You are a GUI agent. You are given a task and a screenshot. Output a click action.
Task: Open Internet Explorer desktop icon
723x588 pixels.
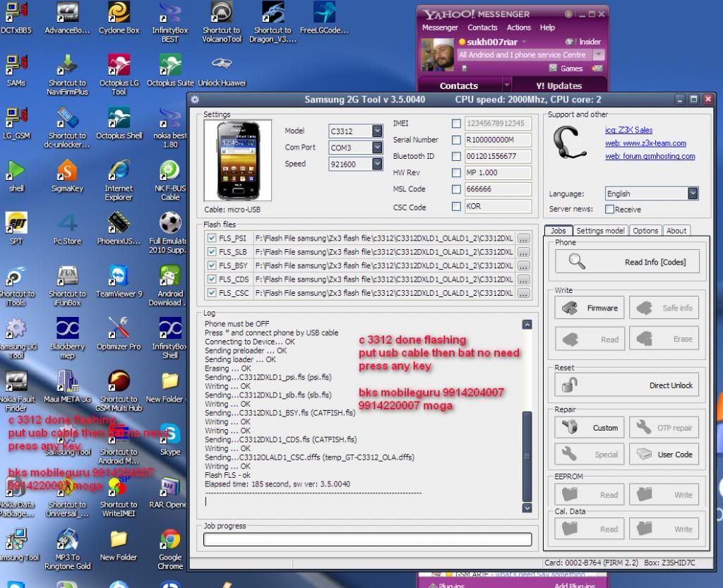coord(119,180)
